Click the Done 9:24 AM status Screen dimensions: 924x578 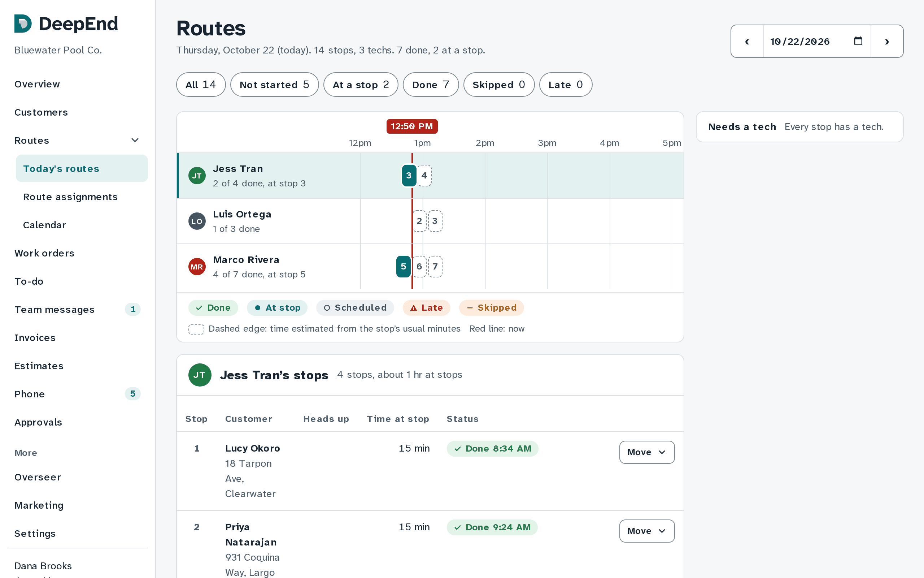point(492,527)
